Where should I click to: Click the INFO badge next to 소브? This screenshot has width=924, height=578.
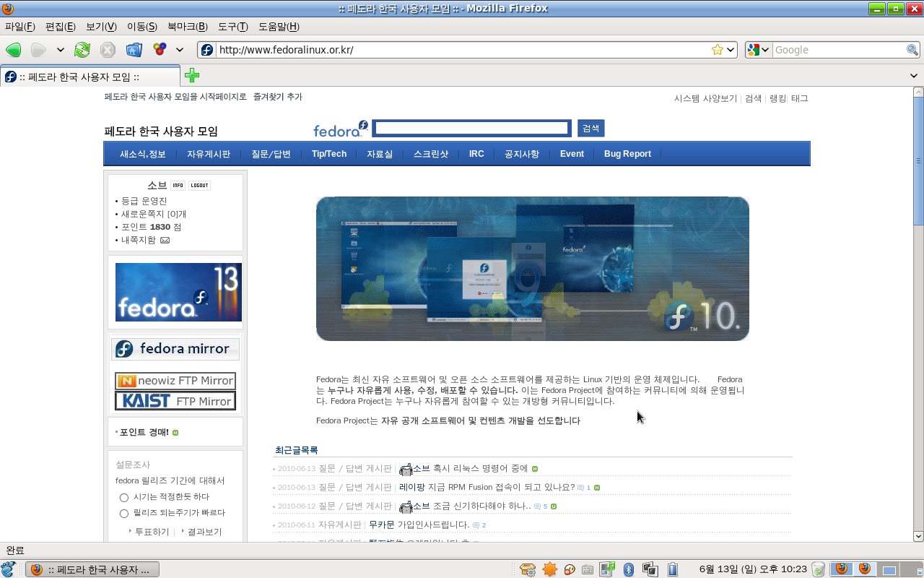178,186
